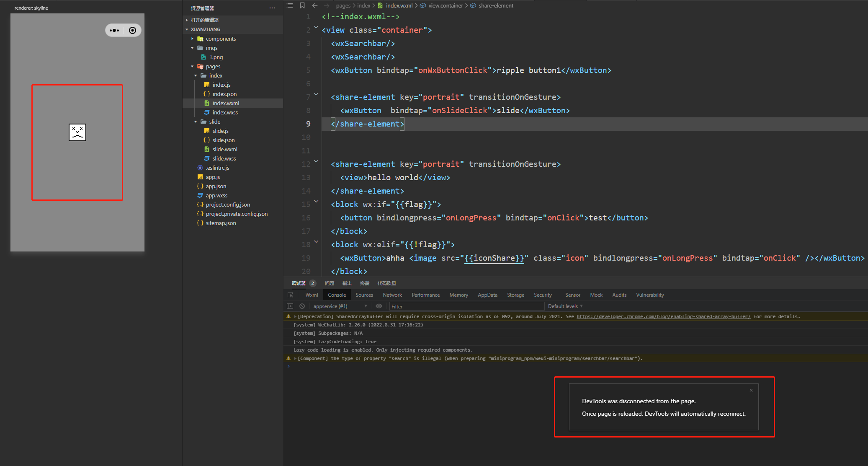Clear the console with the ban icon
The image size is (868, 466).
coord(302,306)
